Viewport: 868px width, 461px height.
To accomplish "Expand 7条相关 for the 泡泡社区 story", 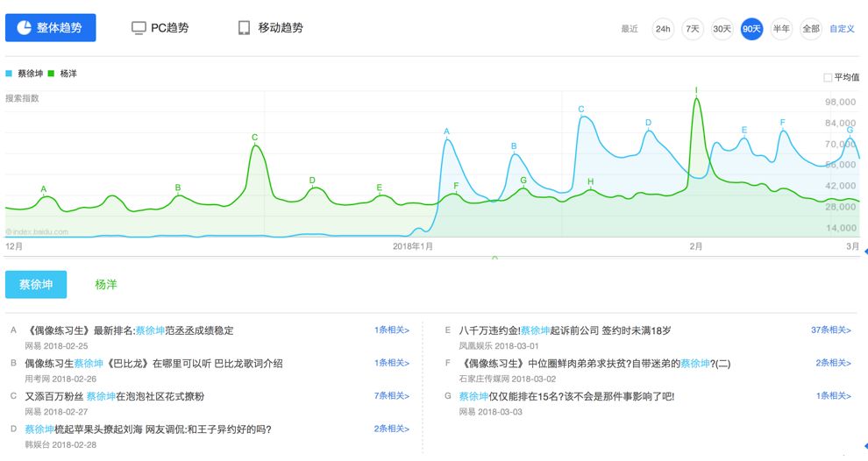I will [x=392, y=396].
